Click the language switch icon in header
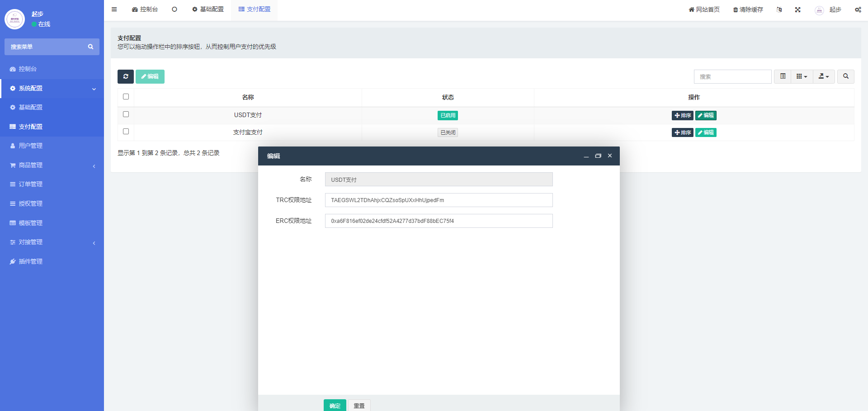Image resolution: width=868 pixels, height=411 pixels. pos(779,9)
